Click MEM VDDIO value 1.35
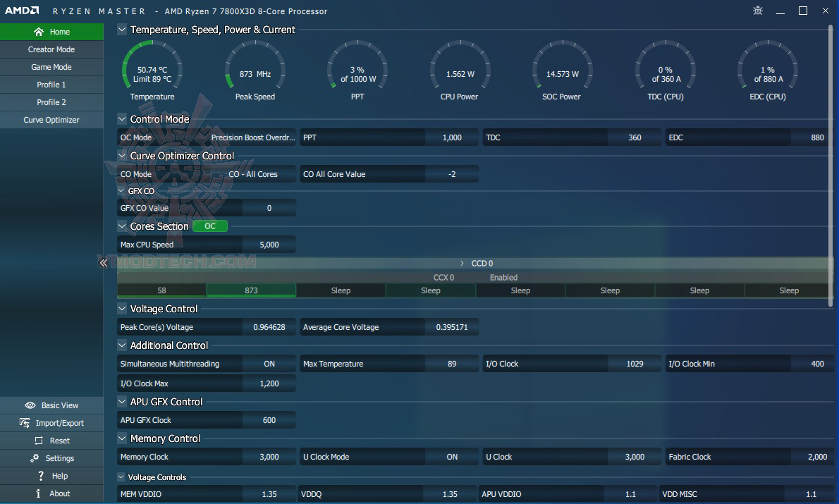 (269, 494)
